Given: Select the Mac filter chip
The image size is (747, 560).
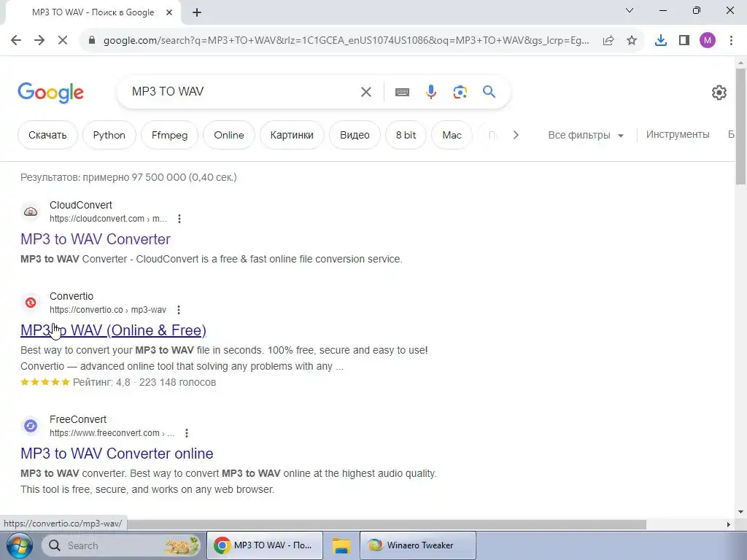Looking at the screenshot, I should click(x=452, y=135).
